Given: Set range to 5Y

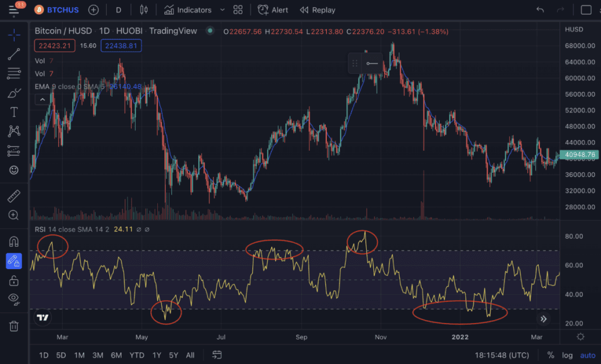Looking at the screenshot, I should [174, 355].
